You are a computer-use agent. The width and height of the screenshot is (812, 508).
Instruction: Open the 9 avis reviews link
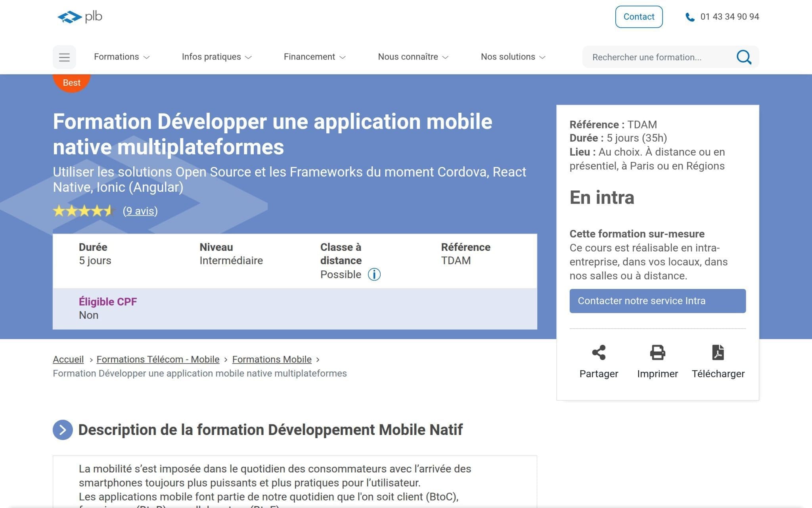tap(140, 211)
